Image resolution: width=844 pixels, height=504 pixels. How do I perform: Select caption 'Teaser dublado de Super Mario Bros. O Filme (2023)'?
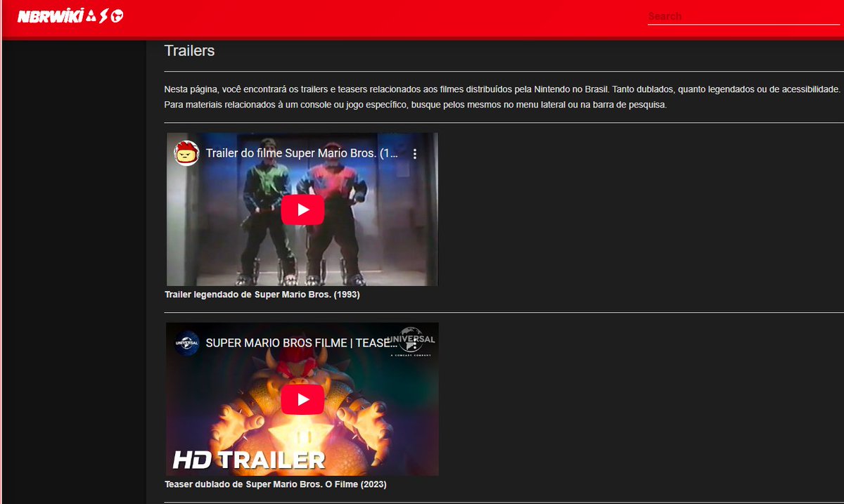click(276, 484)
